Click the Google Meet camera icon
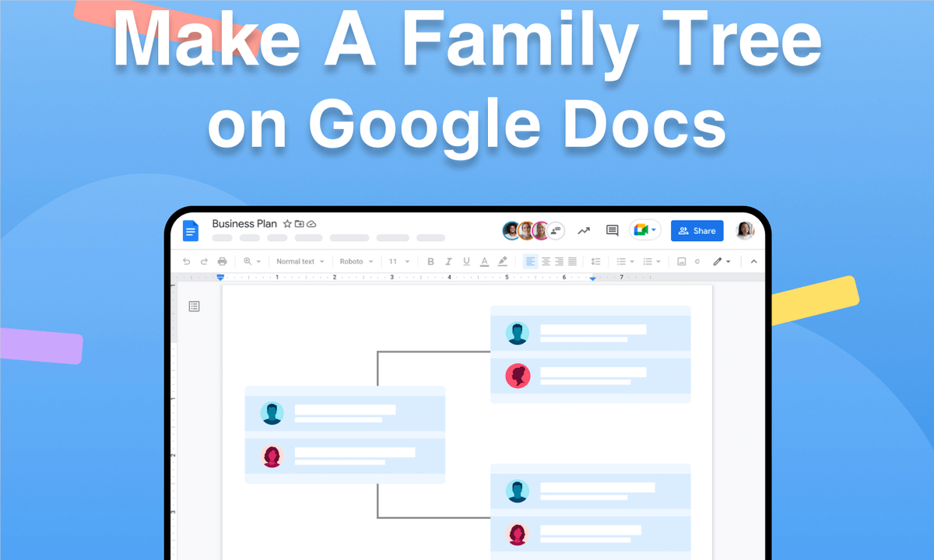The height and width of the screenshot is (560, 934). [x=641, y=230]
